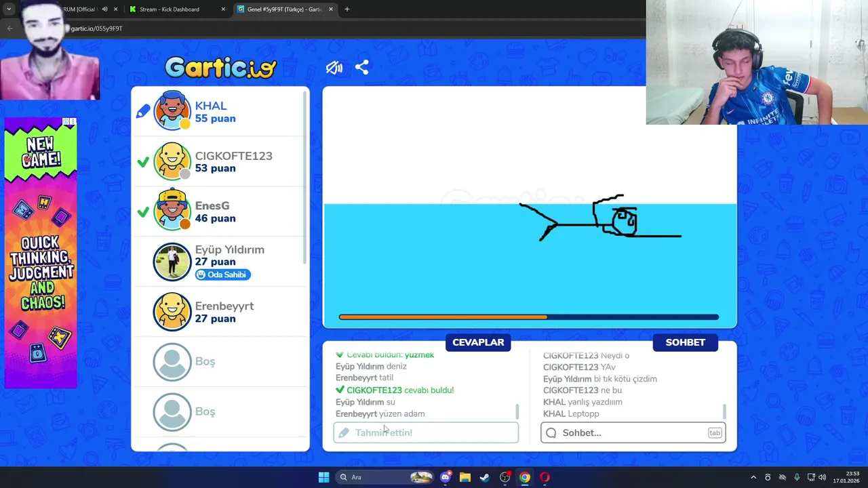
Task: Click the green checkmark beside CIGKOFTE123
Action: [x=142, y=163]
